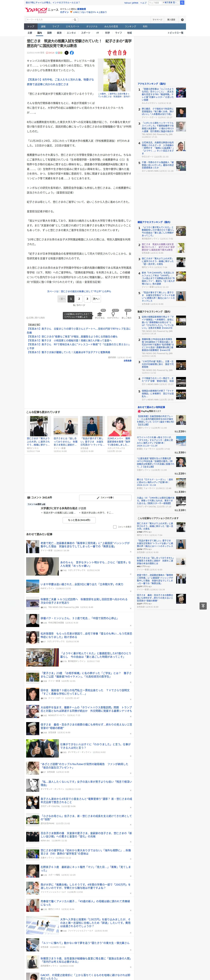
Task: Open マイページ button
Action: click(x=157, y=20)
